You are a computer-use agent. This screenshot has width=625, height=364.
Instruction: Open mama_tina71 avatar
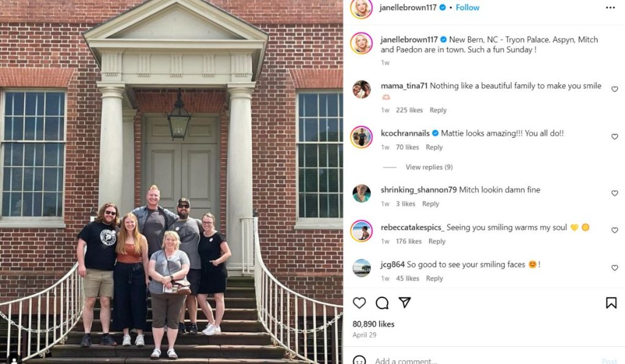[361, 89]
